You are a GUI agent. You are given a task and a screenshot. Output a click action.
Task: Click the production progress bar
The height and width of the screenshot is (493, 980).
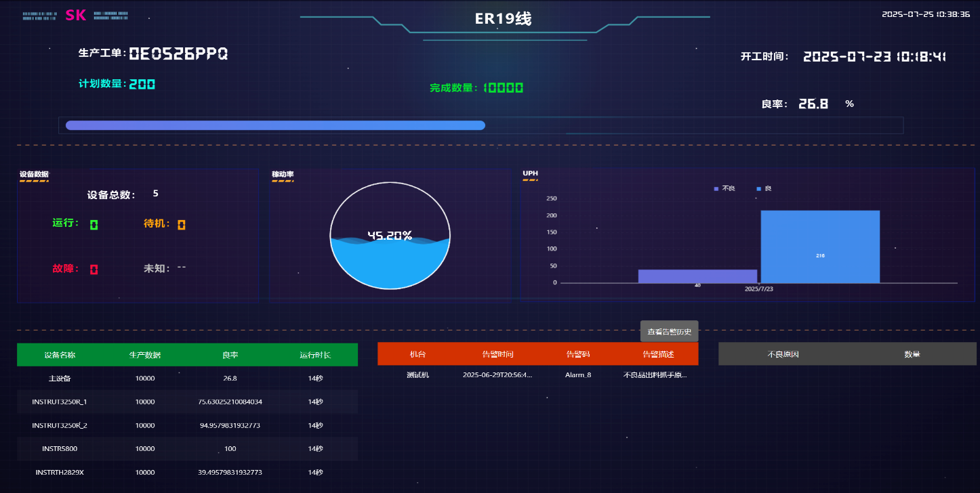[x=275, y=125]
